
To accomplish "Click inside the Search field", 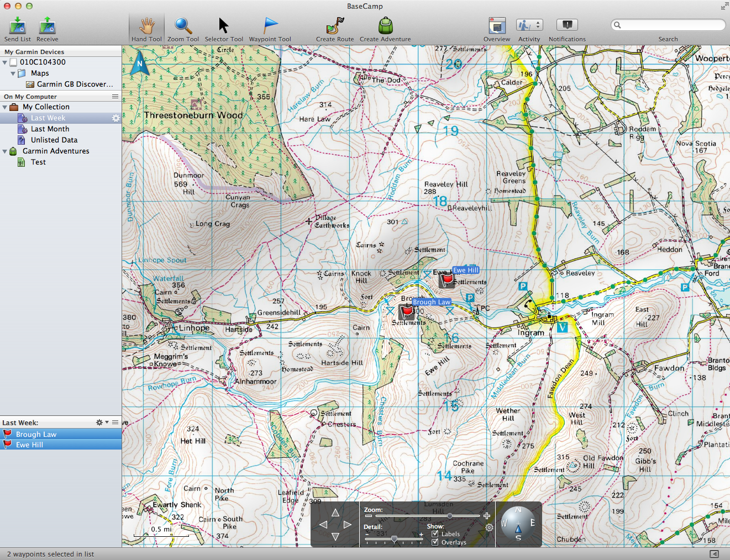I will click(668, 25).
